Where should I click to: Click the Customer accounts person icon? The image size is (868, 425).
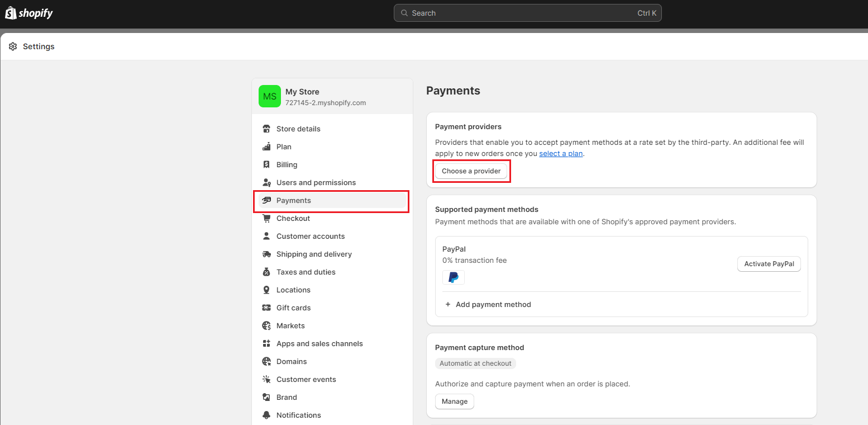266,236
